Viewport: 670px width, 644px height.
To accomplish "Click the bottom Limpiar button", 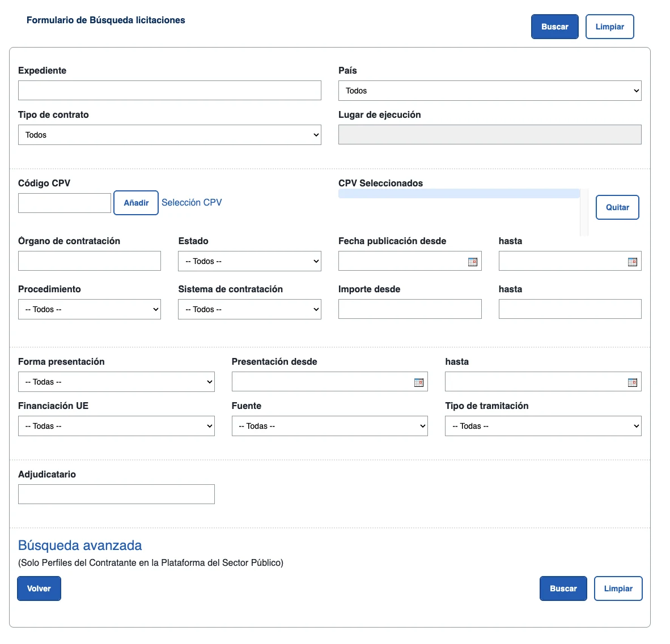I will 618,588.
